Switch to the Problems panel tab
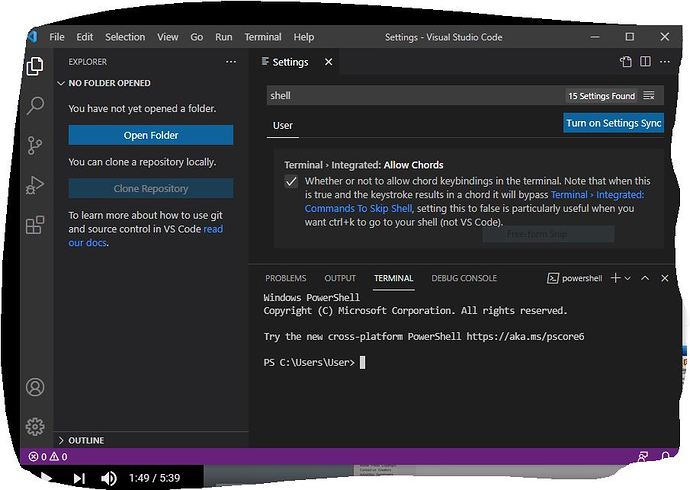690x490 pixels. pos(286,278)
